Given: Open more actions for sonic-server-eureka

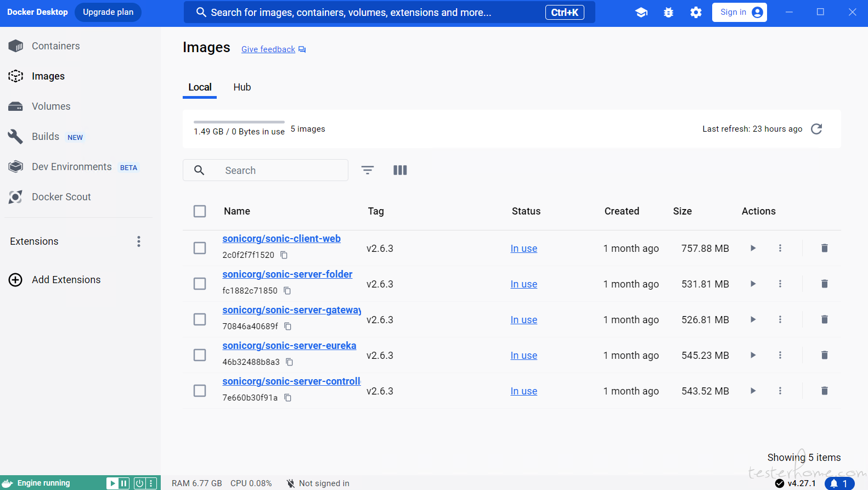Looking at the screenshot, I should pyautogui.click(x=780, y=355).
